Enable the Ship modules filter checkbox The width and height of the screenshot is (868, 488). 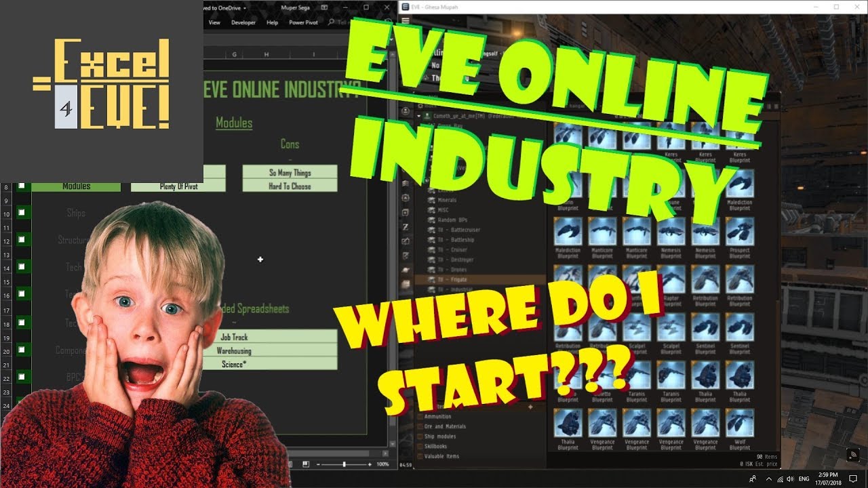click(420, 436)
